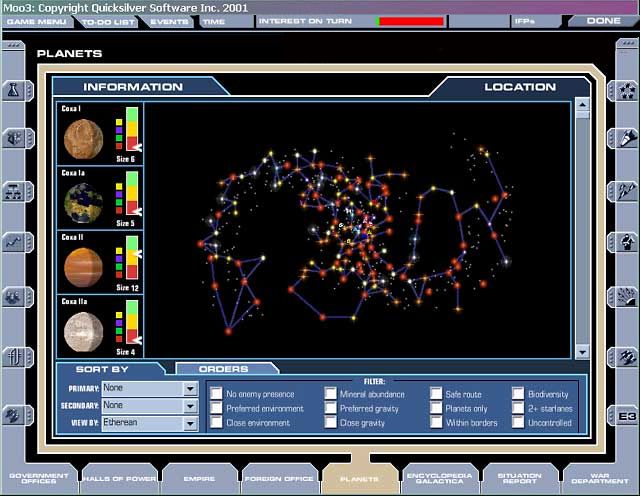Screen dimensions: 640x496
Task: Click the Time button
Action: point(226,22)
